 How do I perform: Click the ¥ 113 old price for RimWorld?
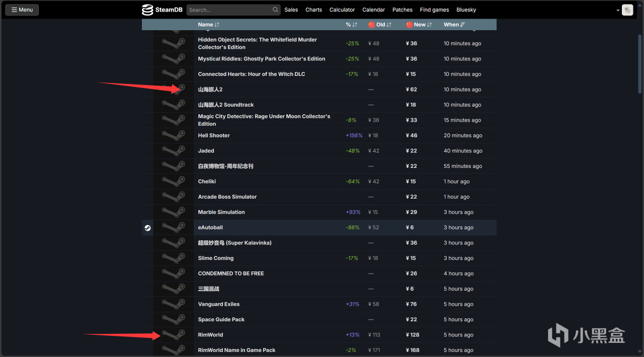[375, 335]
